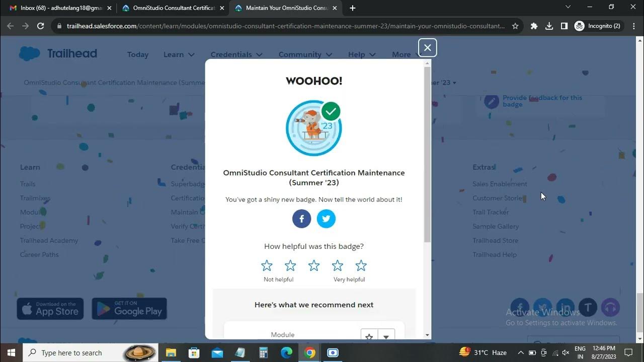This screenshot has height=362, width=644.
Task: Click the earned badge image
Action: coord(314,128)
